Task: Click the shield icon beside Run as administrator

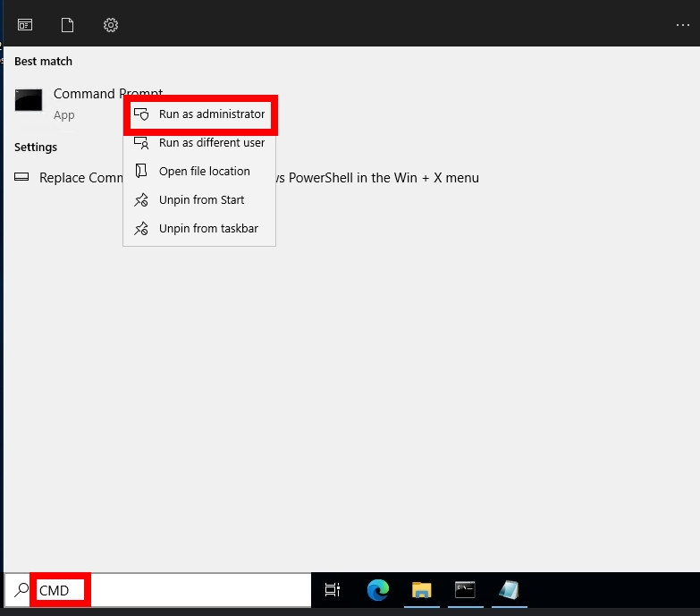Action: [x=141, y=114]
